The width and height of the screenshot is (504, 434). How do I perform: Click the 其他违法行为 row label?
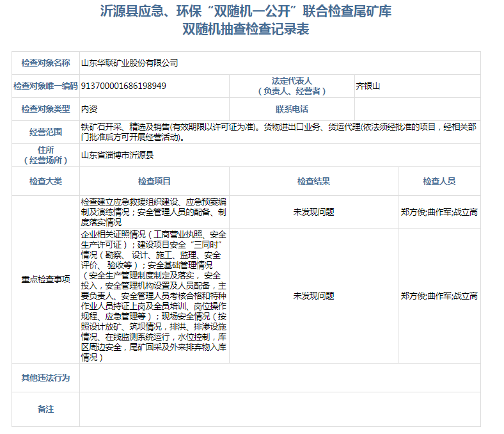click(x=45, y=378)
